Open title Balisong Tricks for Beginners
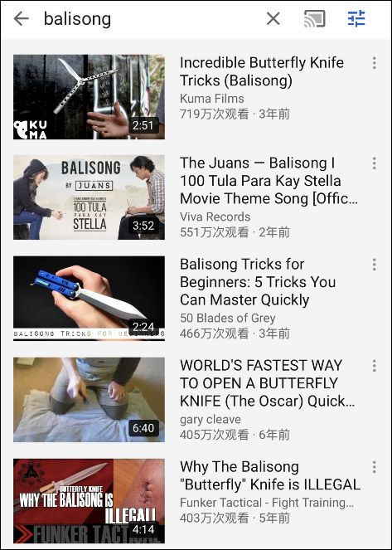 [258, 282]
